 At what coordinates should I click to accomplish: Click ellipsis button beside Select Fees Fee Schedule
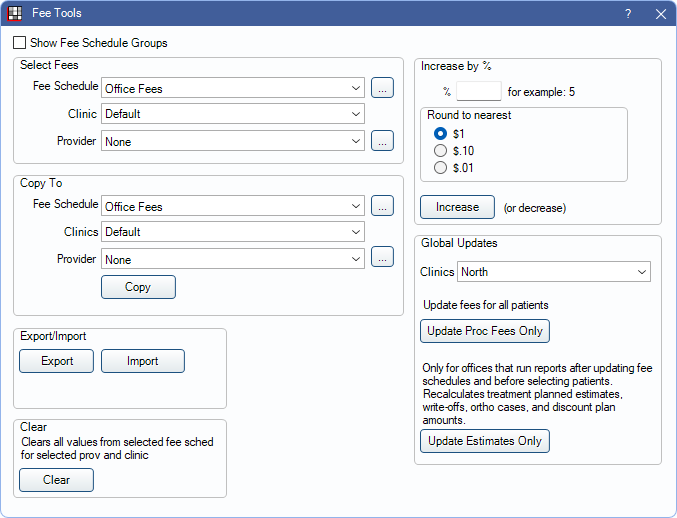click(382, 88)
